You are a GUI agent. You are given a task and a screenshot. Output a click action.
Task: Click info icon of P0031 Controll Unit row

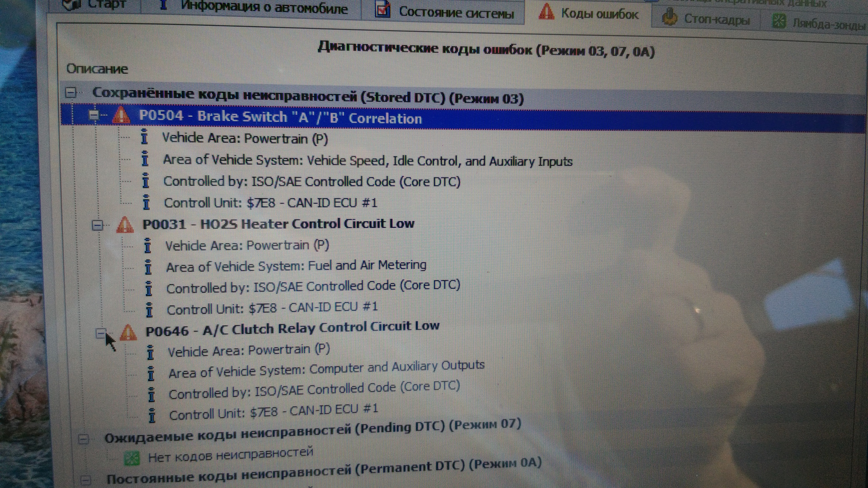click(149, 310)
